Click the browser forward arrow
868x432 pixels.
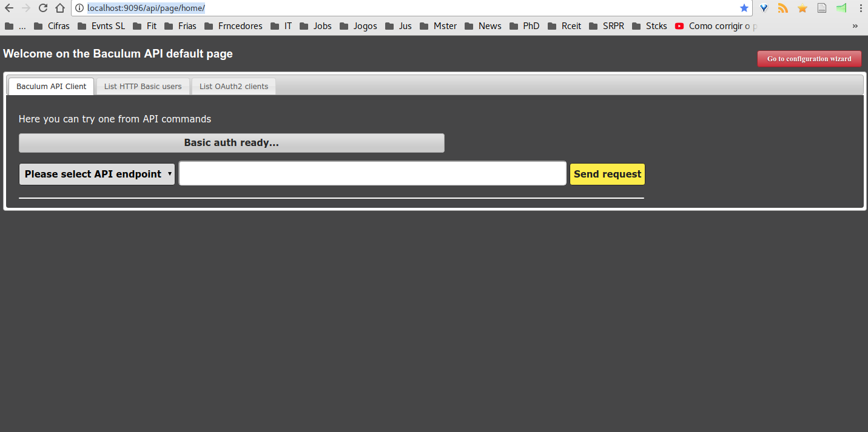point(26,8)
